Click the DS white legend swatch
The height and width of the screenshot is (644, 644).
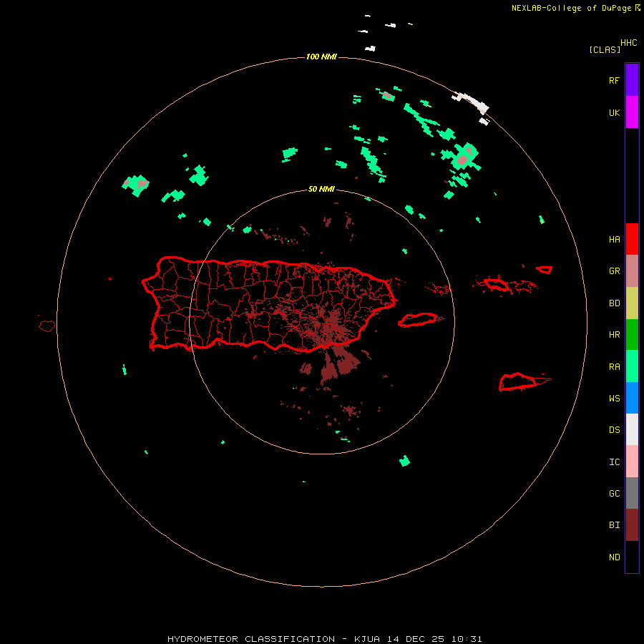632,429
